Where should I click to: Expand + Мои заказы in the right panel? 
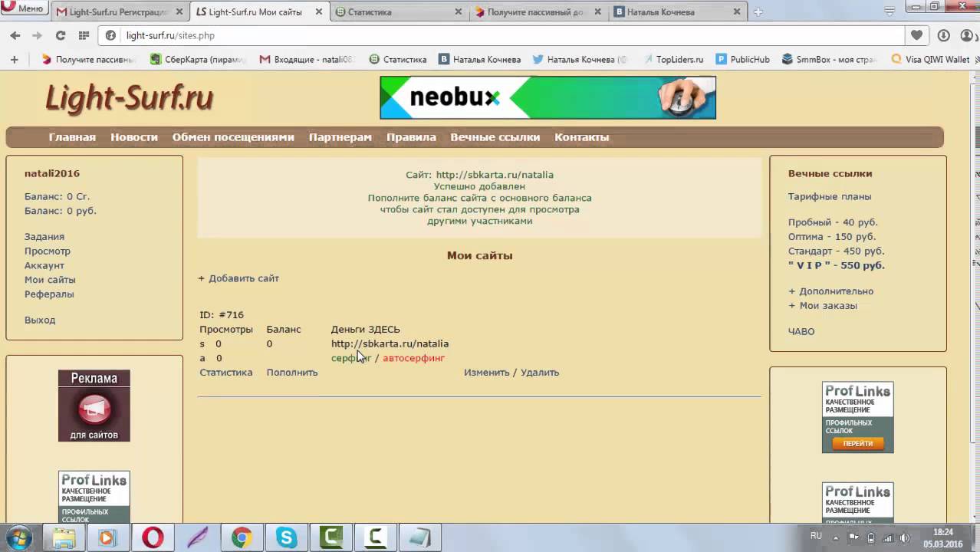(823, 305)
